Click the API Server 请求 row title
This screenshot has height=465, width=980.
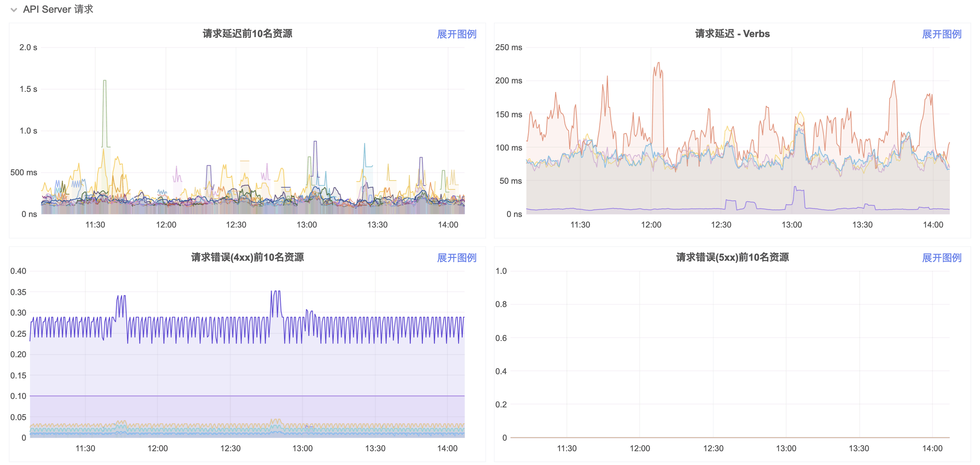coord(58,9)
